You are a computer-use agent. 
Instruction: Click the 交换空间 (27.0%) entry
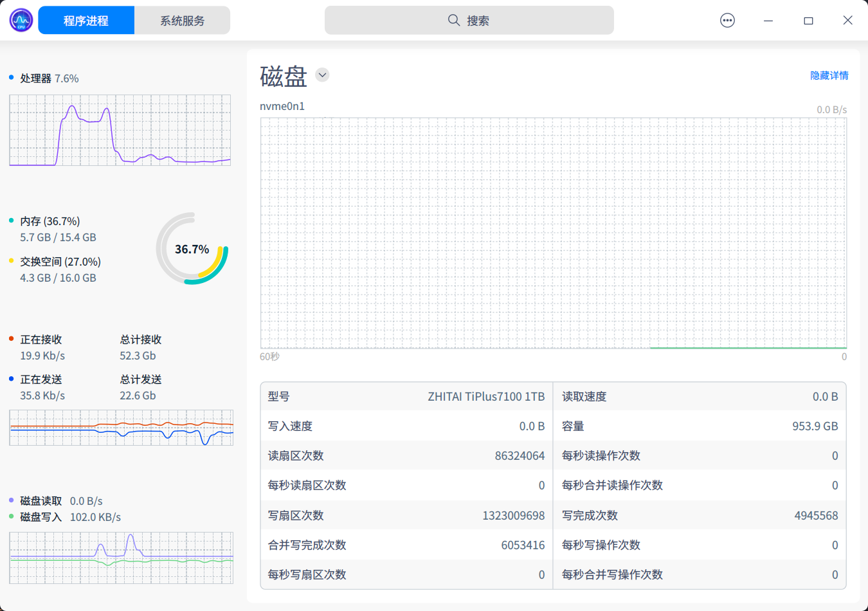pos(60,262)
